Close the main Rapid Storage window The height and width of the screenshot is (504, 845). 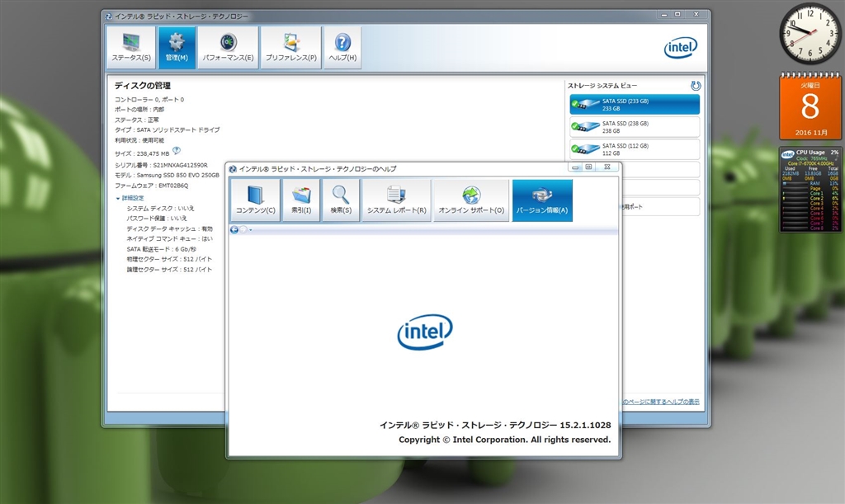tap(696, 15)
